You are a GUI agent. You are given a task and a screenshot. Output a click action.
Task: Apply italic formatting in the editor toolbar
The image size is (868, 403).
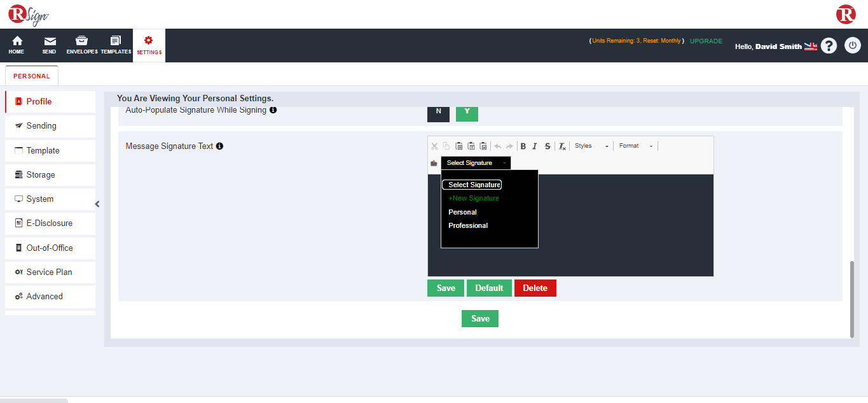[535, 146]
